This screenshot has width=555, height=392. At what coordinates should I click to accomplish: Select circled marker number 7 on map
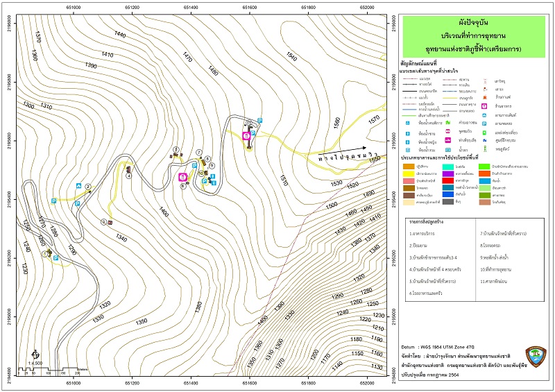[199, 153]
